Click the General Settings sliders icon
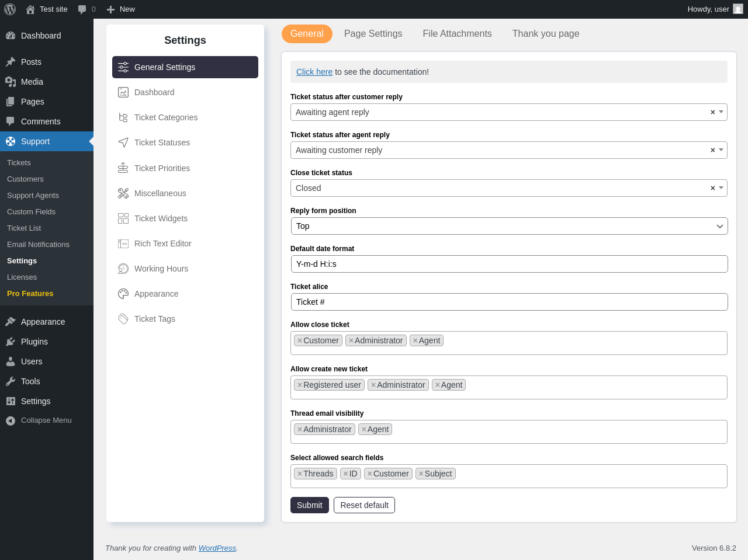 (123, 67)
